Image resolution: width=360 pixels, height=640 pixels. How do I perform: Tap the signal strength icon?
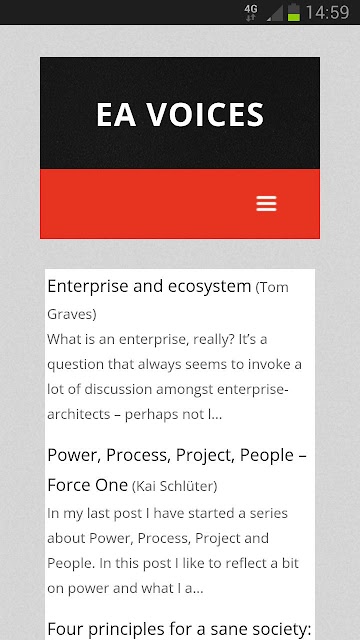275,13
